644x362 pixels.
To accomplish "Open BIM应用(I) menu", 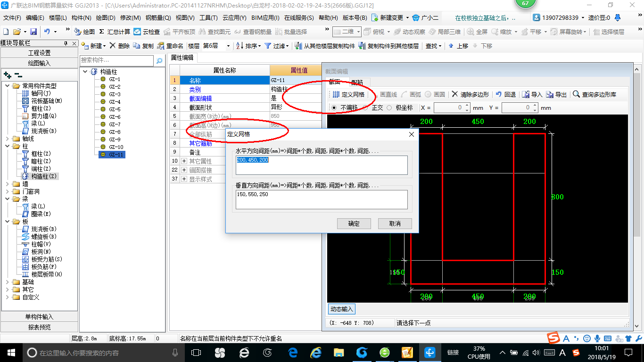I will pos(265,18).
